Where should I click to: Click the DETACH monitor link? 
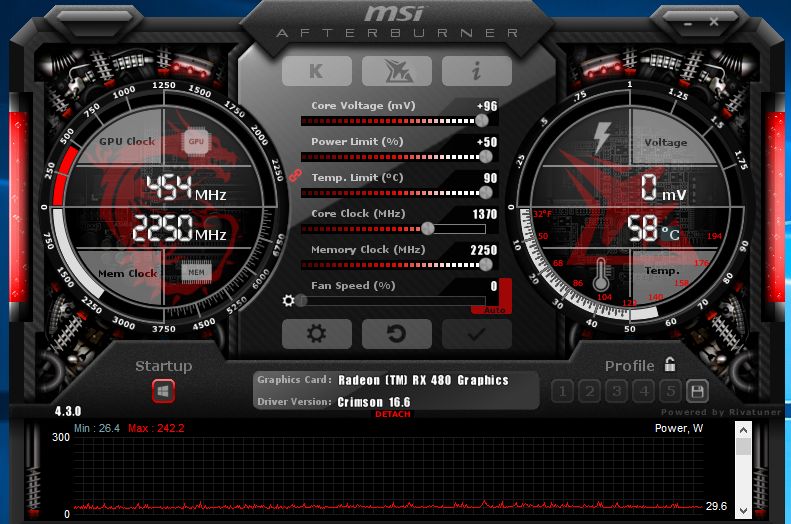(x=392, y=414)
